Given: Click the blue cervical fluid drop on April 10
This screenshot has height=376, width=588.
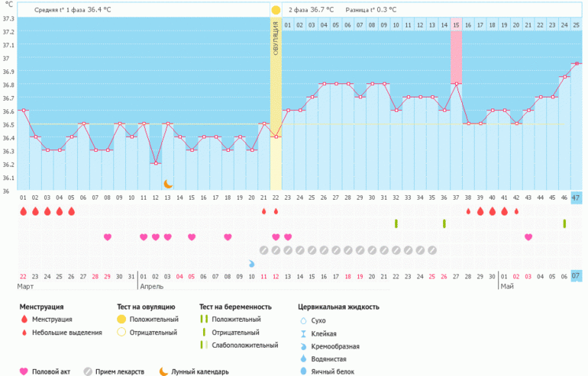Looking at the screenshot, I should point(251,263).
